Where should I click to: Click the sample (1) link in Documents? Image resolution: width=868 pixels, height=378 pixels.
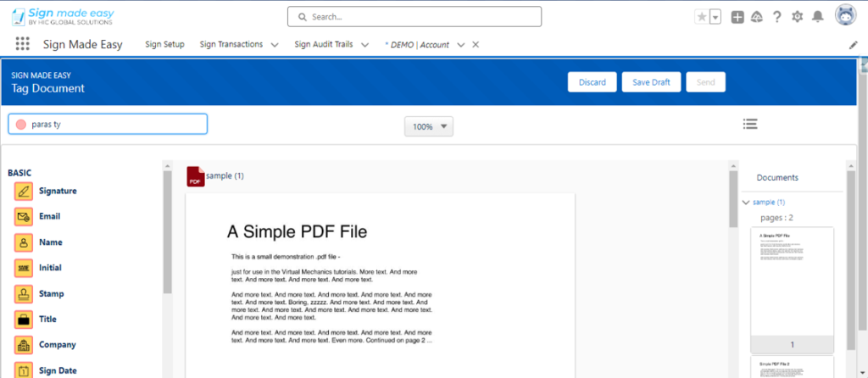769,203
